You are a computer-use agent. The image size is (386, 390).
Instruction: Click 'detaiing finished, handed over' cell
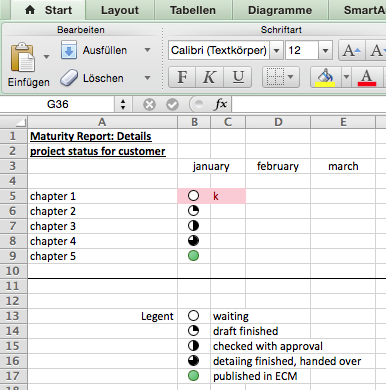[x=287, y=361]
